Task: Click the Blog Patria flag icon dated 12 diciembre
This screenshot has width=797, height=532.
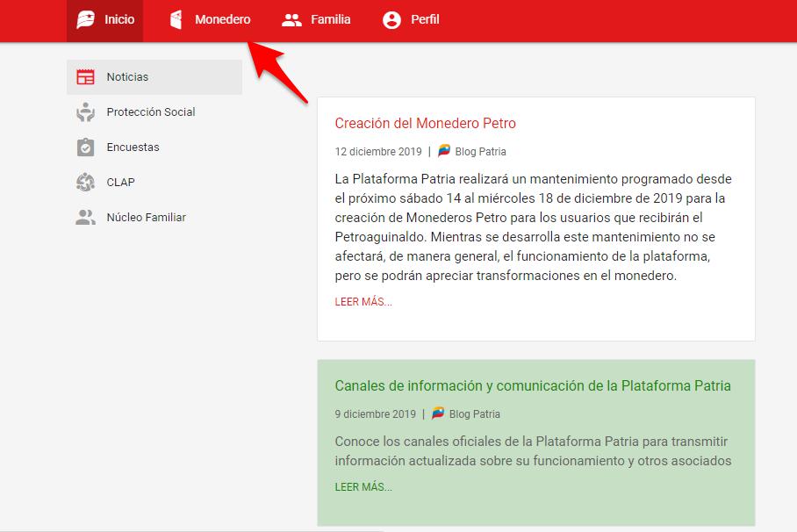Action: tap(444, 150)
